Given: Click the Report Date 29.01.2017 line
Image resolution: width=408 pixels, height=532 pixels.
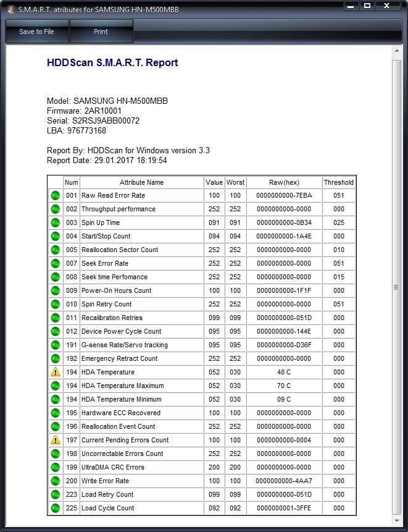Looking at the screenshot, I should tap(107, 160).
